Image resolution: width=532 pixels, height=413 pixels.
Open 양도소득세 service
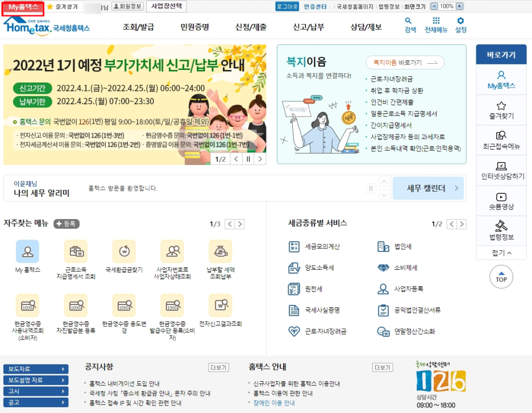point(311,267)
